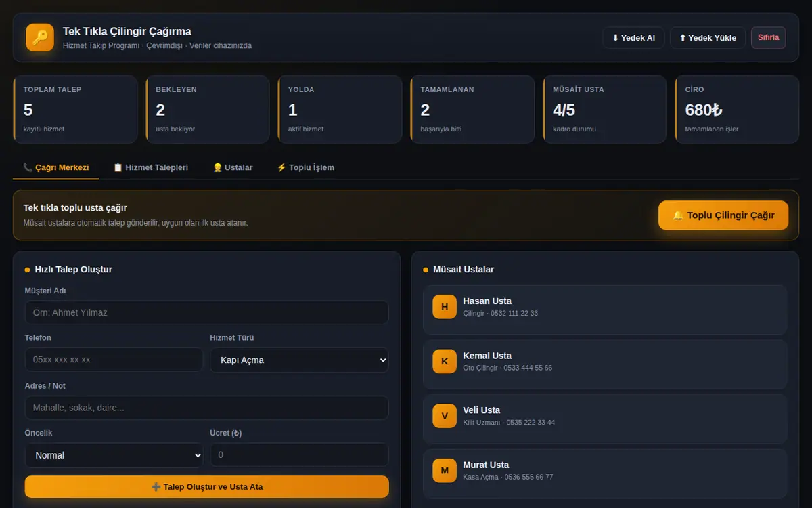Image resolution: width=812 pixels, height=508 pixels.
Task: Click into the Telefon input field
Action: pyautogui.click(x=114, y=360)
